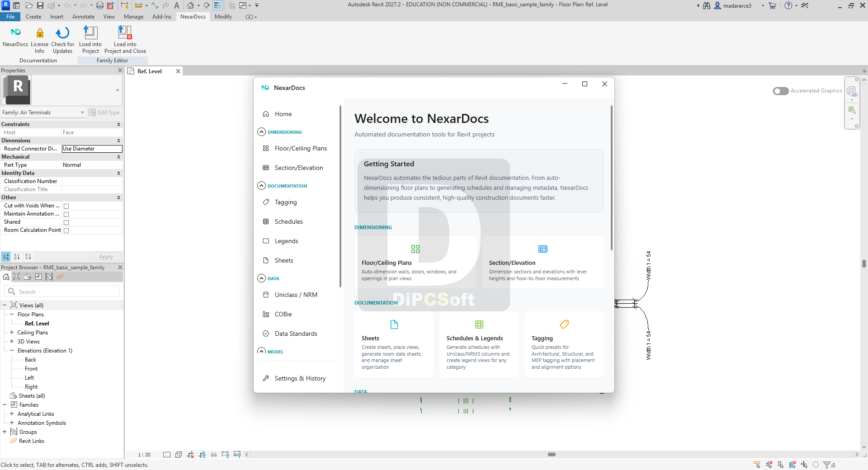Open the Create ribbon tab
The image size is (868, 470).
(x=33, y=17)
